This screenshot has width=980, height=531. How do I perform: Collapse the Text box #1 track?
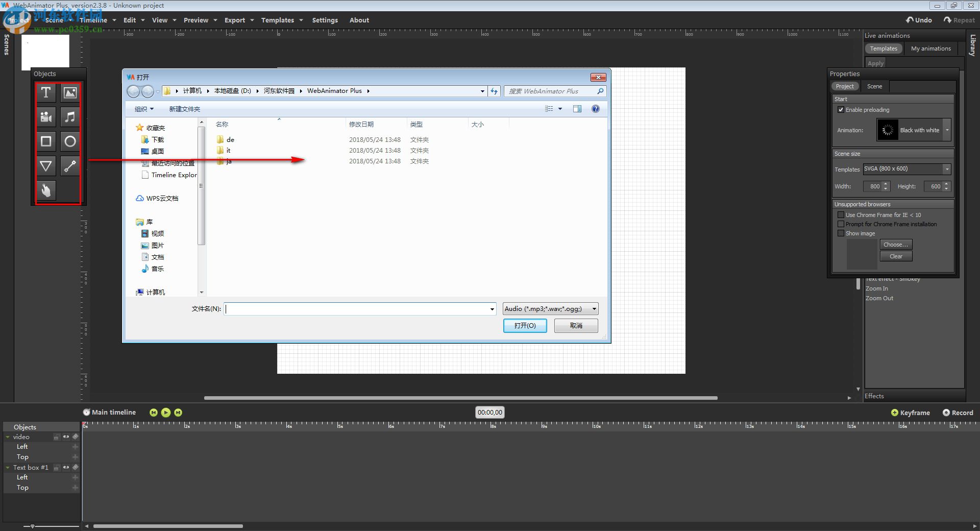point(6,467)
